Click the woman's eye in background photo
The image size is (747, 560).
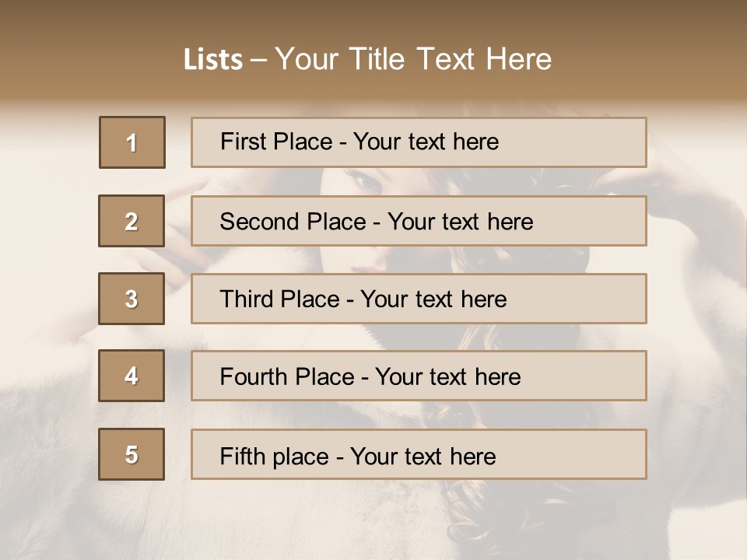click(369, 181)
